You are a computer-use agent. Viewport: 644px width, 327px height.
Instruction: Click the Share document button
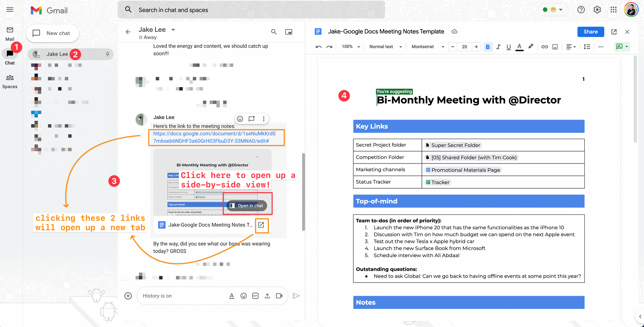pyautogui.click(x=591, y=32)
